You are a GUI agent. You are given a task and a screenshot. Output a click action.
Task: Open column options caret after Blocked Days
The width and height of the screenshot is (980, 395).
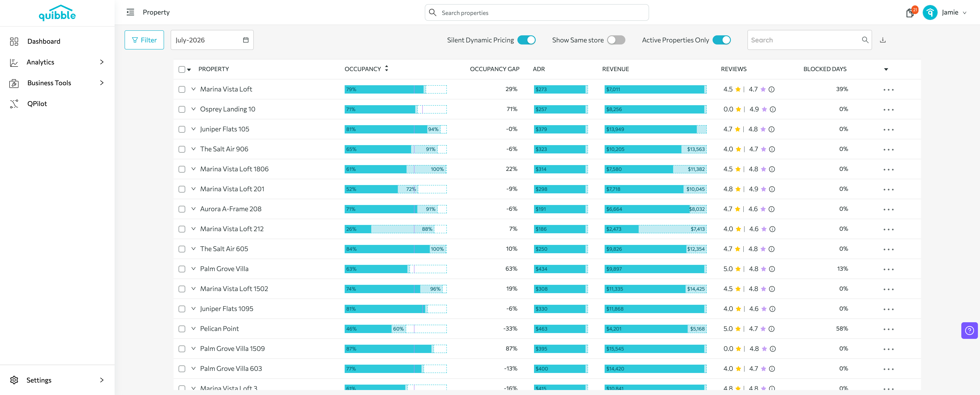pos(886,69)
